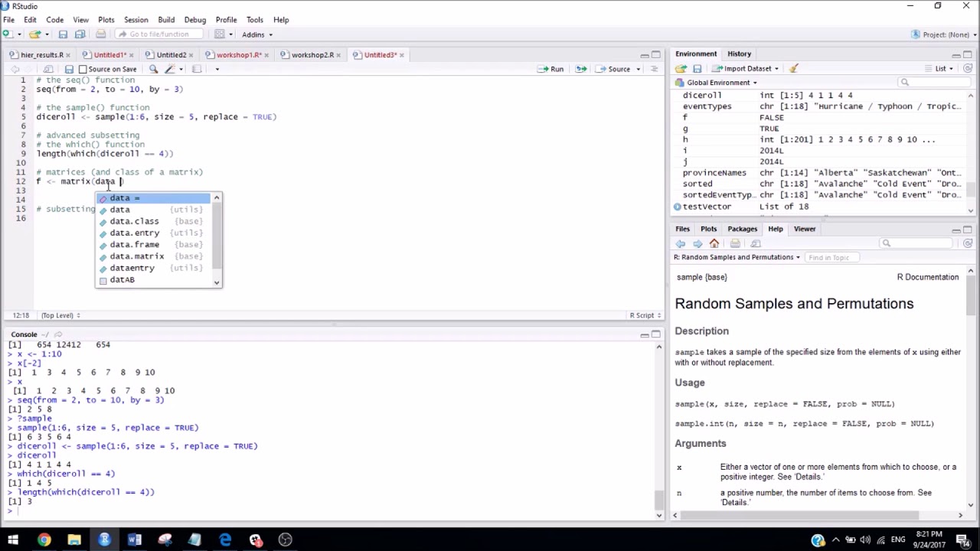Open the R Script file type dropdown
Screen dimensions: 980x551
pos(645,315)
